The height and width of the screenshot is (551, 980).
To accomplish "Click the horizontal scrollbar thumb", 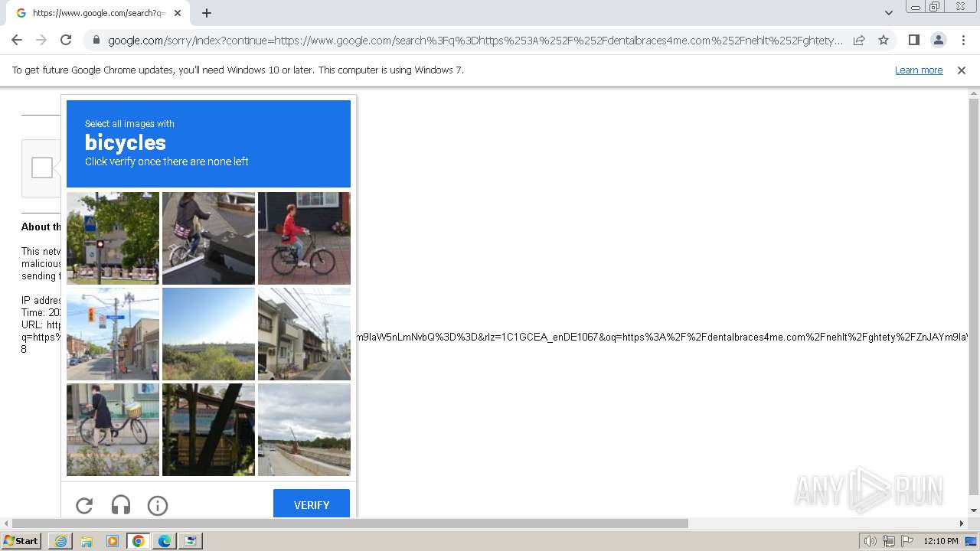I will pyautogui.click(x=350, y=523).
